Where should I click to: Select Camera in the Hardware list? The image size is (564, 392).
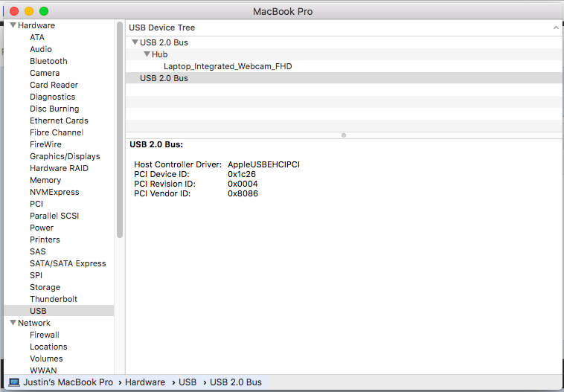45,73
